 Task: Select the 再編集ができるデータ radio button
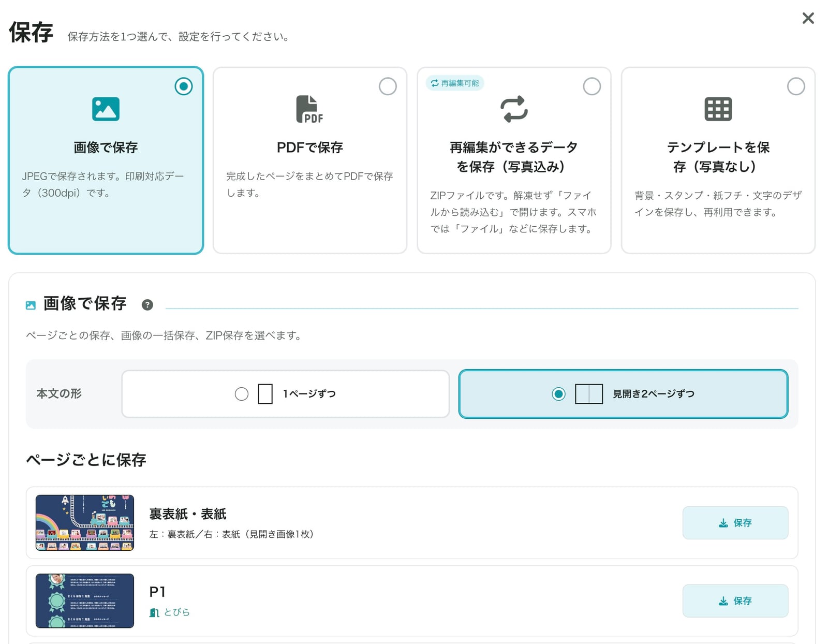pos(592,86)
